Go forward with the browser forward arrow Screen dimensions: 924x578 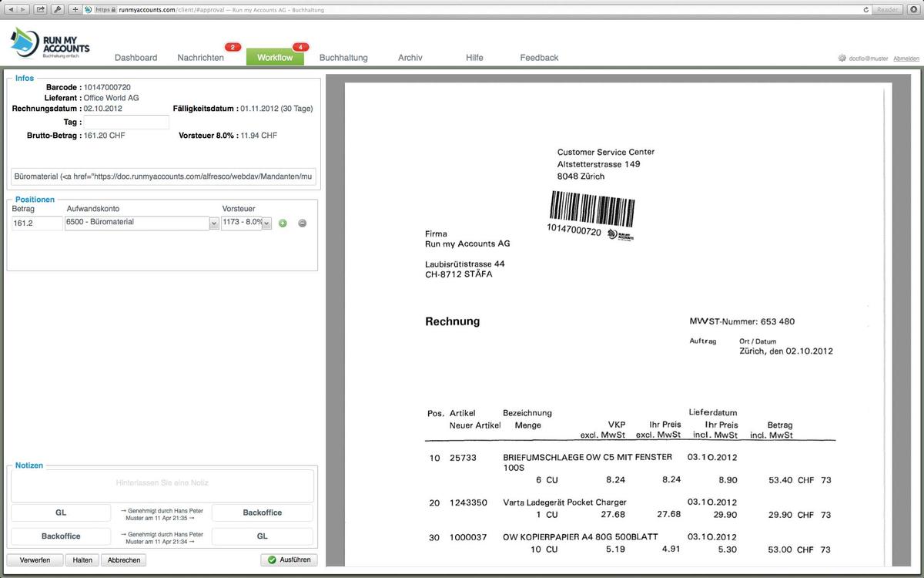(x=24, y=9)
